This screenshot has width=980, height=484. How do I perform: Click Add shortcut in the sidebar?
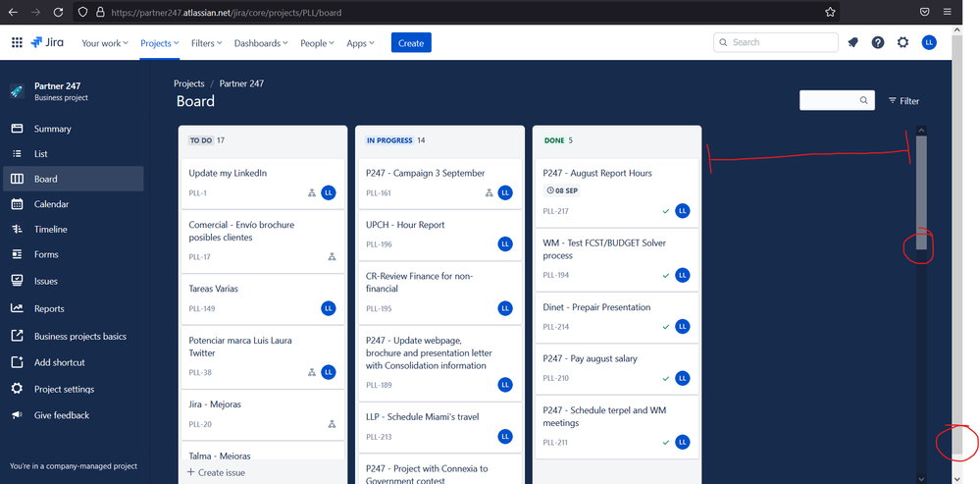[74, 362]
